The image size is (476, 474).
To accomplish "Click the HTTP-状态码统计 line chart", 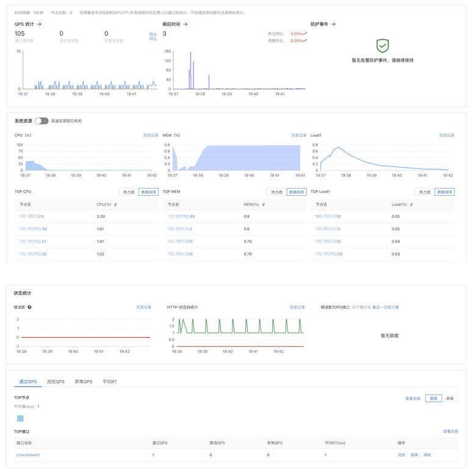I will pyautogui.click(x=240, y=332).
